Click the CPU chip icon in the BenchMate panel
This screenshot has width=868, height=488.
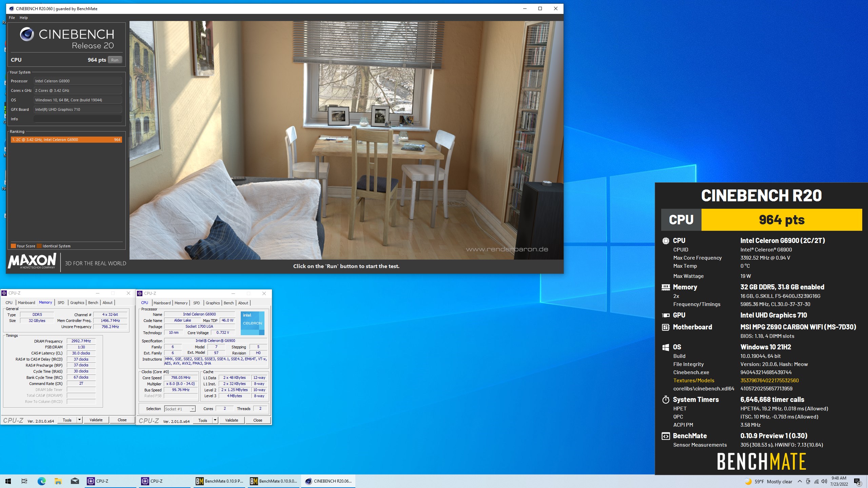tap(666, 241)
